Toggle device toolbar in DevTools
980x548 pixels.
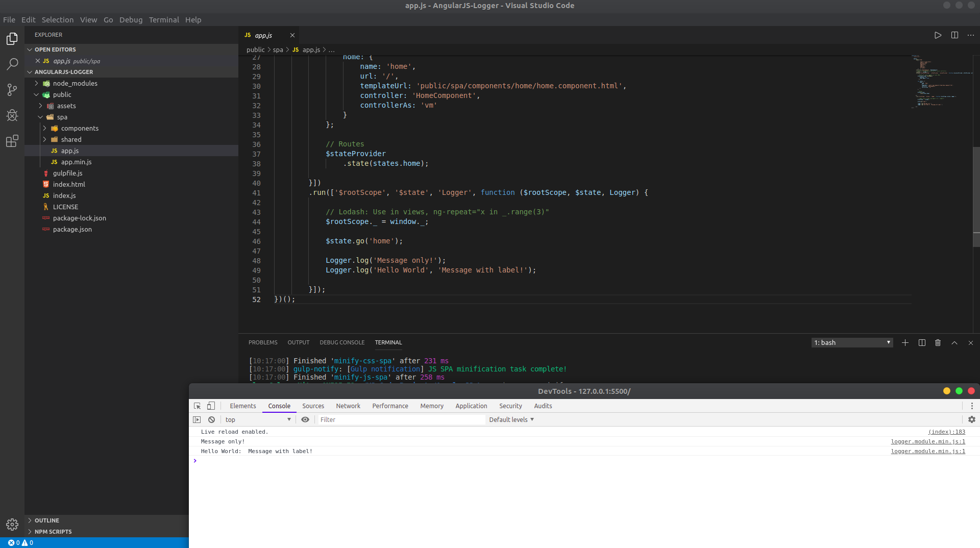211,406
